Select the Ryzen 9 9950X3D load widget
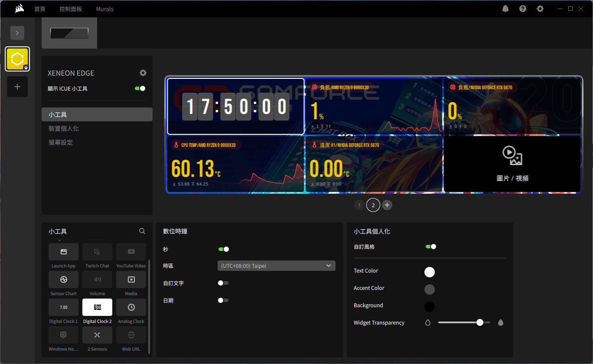Screen dimensions: 593x364 [374, 106]
